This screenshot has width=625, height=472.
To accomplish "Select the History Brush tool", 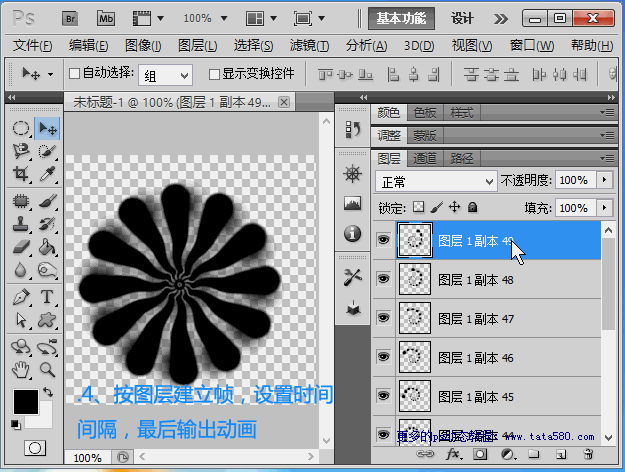I will [x=47, y=224].
